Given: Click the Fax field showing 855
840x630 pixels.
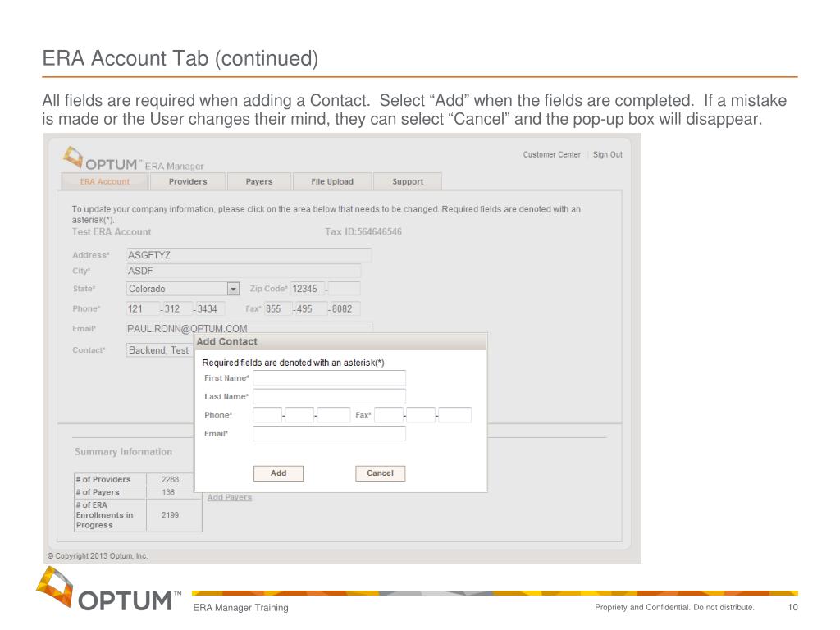Looking at the screenshot, I should pyautogui.click(x=278, y=308).
